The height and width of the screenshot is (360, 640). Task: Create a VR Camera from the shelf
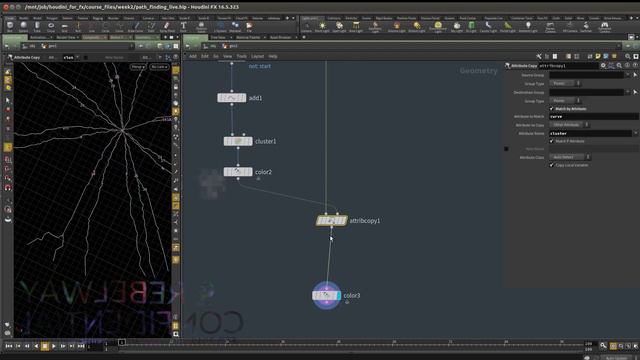[x=570, y=27]
